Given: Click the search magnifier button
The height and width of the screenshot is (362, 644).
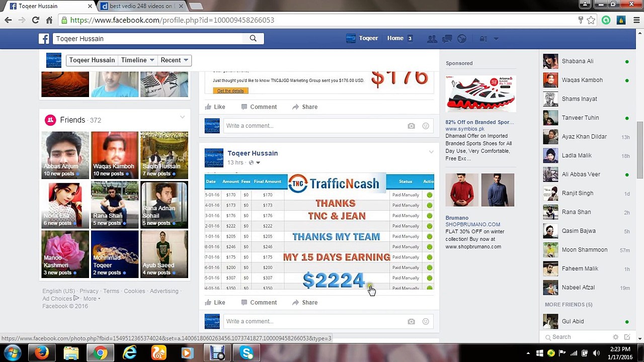Looking at the screenshot, I should pos(253,38).
